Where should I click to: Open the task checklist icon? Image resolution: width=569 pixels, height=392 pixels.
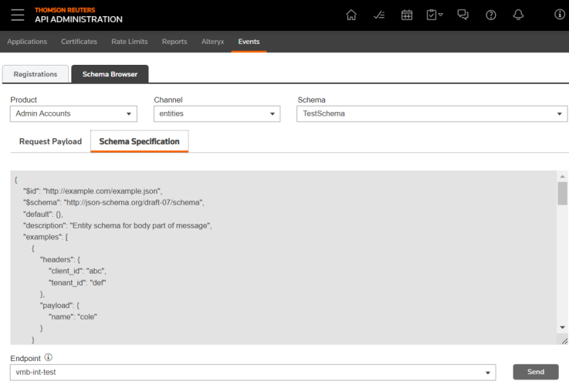tap(379, 15)
